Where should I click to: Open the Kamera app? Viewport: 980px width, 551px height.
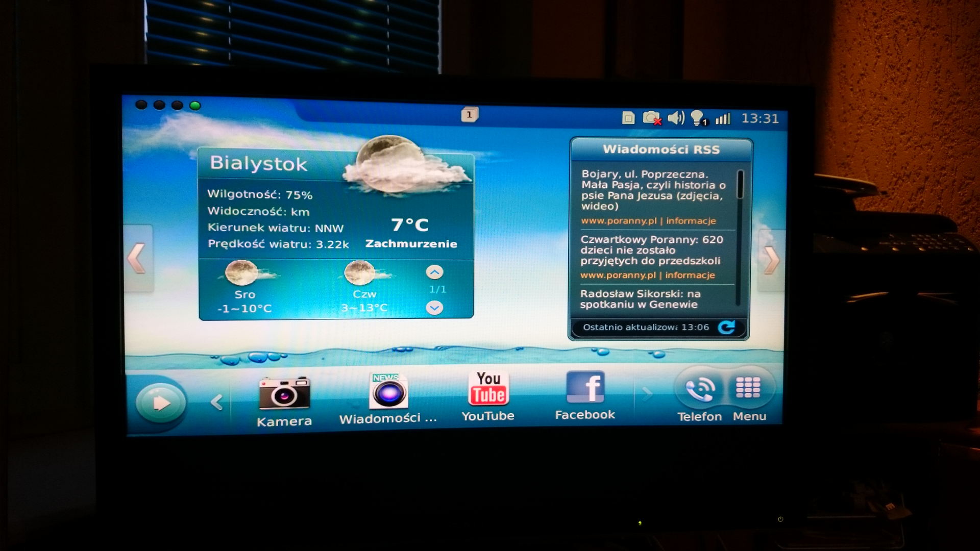pyautogui.click(x=284, y=393)
